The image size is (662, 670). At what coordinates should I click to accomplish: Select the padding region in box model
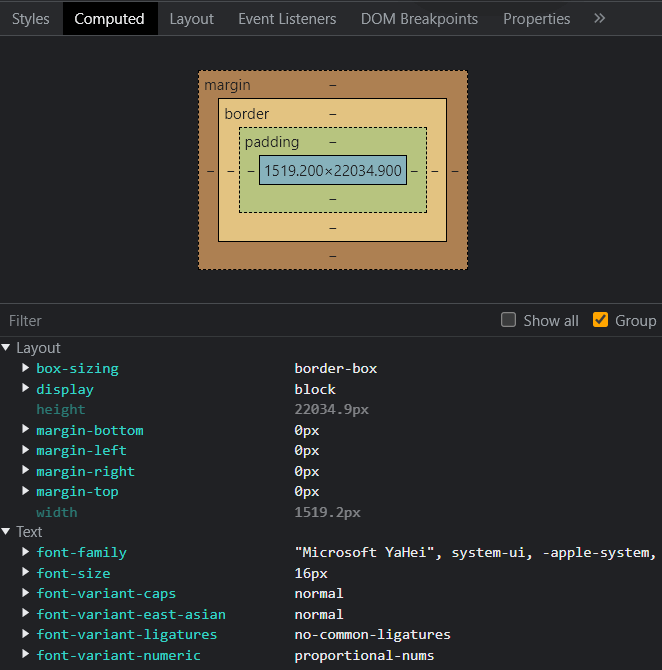point(272,142)
